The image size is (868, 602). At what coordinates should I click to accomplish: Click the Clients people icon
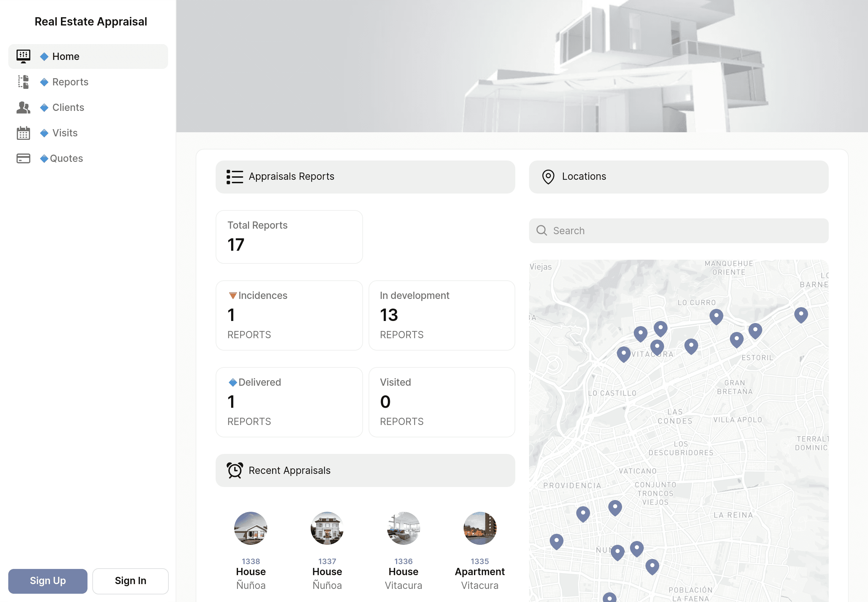23,107
